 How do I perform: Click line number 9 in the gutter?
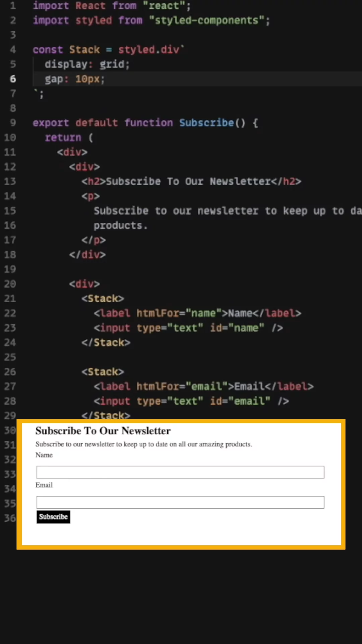pos(13,123)
